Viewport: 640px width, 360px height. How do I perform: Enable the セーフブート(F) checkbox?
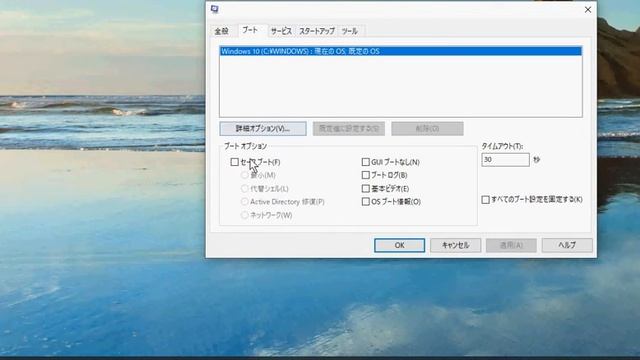(x=235, y=162)
